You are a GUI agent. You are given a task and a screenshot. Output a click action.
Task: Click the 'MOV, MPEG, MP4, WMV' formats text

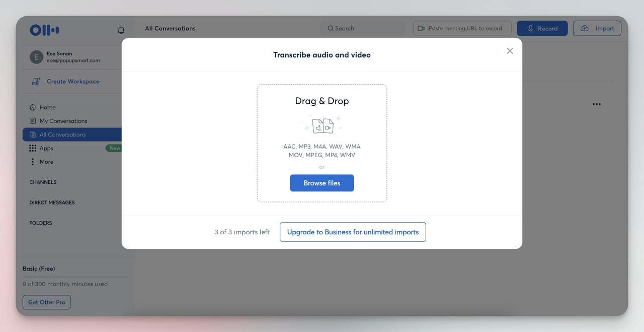[x=322, y=155]
